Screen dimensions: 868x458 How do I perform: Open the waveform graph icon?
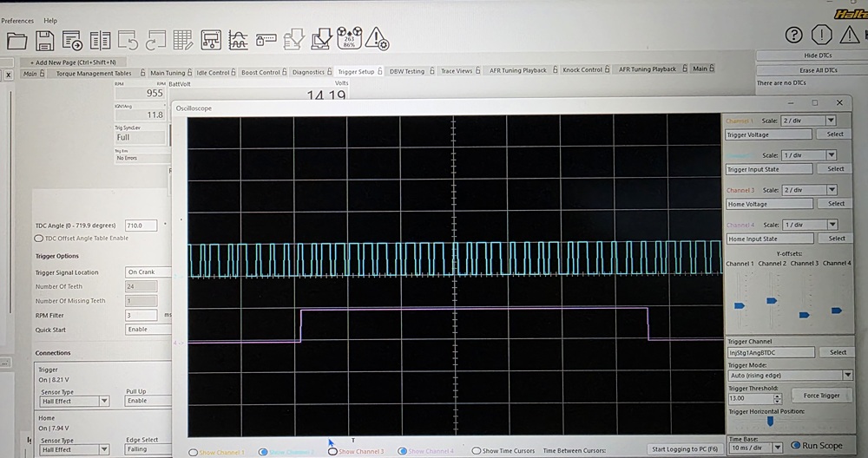[238, 40]
